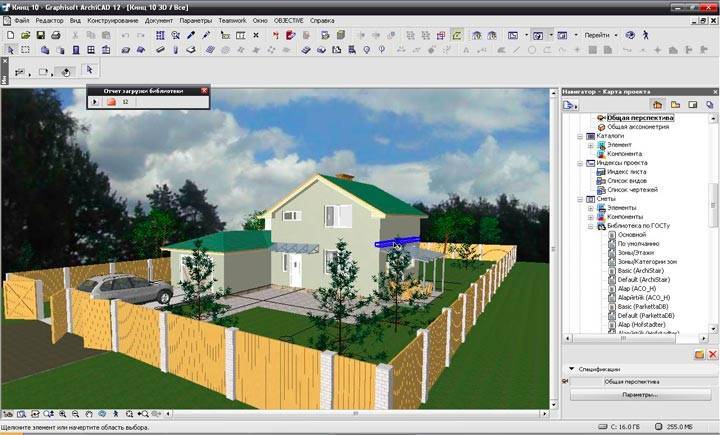Screen dimensions: 720x435
Task: Select the Column tool icon
Action: [x=175, y=50]
